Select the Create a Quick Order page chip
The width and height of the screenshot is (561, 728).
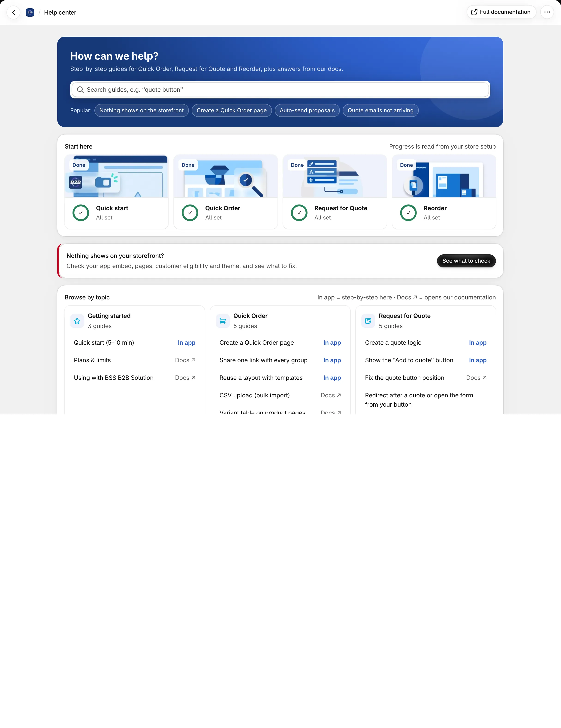232,110
